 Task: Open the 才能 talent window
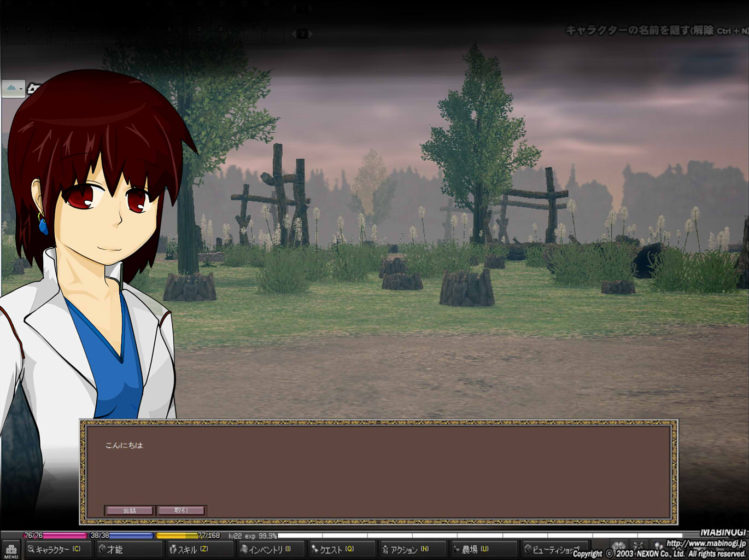(x=129, y=549)
